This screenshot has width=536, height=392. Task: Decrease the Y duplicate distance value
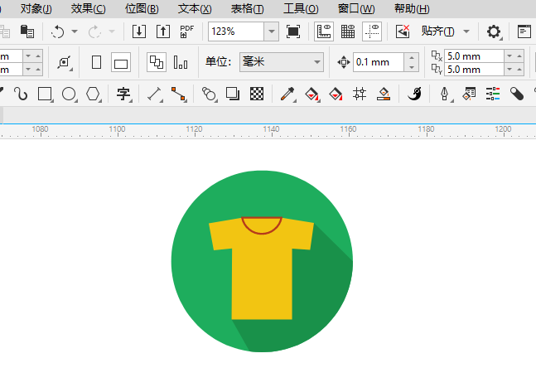[x=509, y=70]
